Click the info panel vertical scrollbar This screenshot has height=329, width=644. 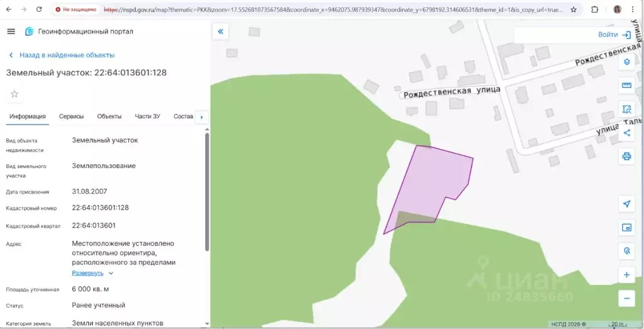tap(207, 189)
